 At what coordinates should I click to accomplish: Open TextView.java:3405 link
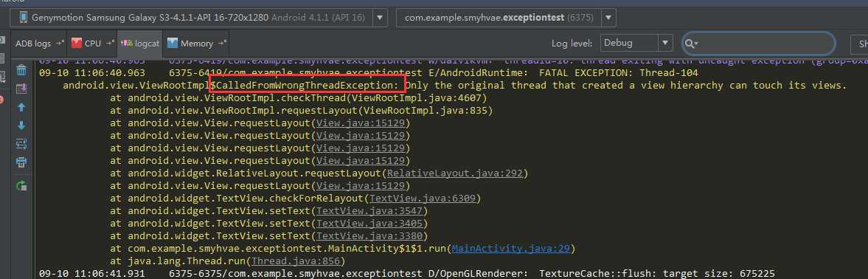tap(369, 223)
